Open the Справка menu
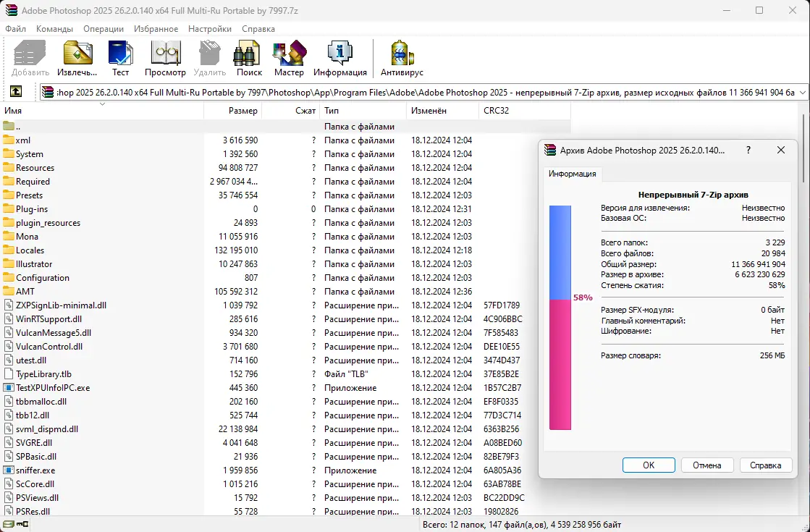 tap(258, 29)
